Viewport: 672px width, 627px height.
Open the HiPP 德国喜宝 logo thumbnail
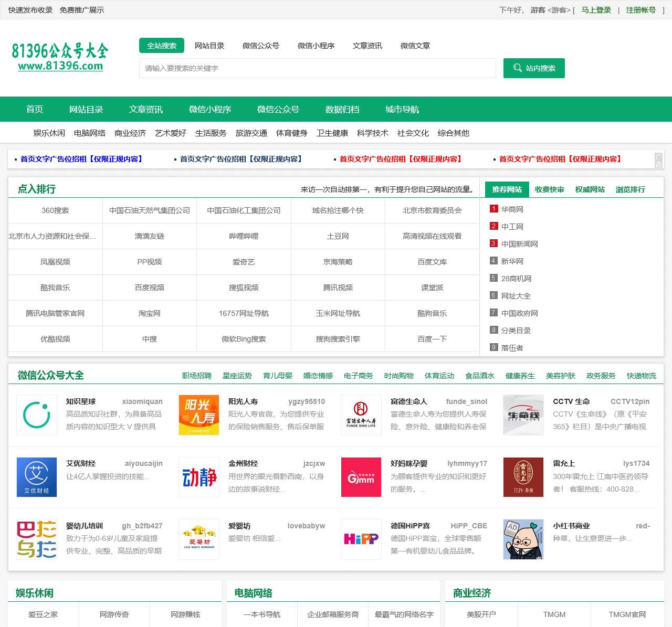click(361, 539)
